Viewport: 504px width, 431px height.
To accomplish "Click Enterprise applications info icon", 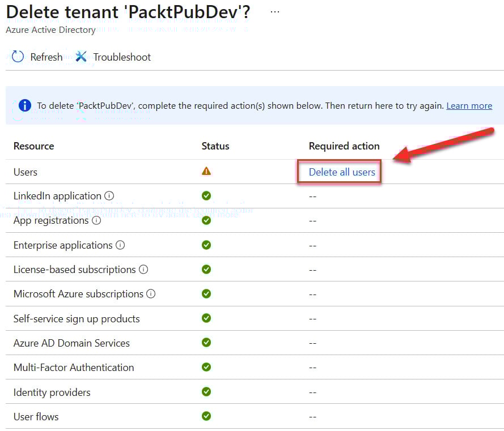I will [120, 245].
